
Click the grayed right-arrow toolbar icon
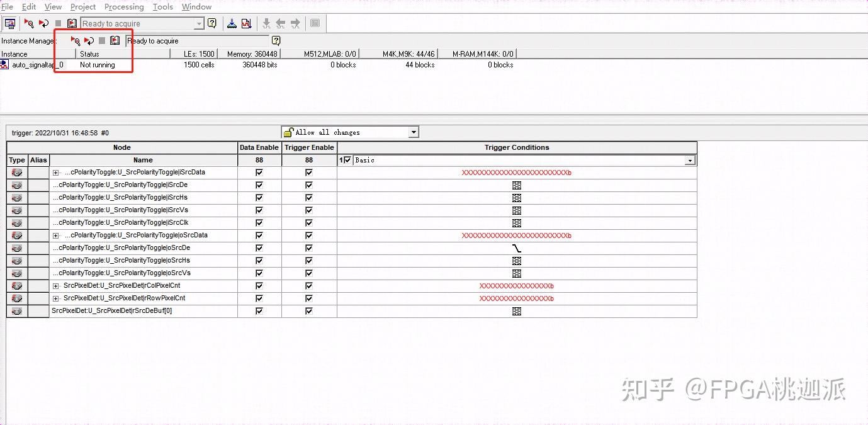(295, 23)
